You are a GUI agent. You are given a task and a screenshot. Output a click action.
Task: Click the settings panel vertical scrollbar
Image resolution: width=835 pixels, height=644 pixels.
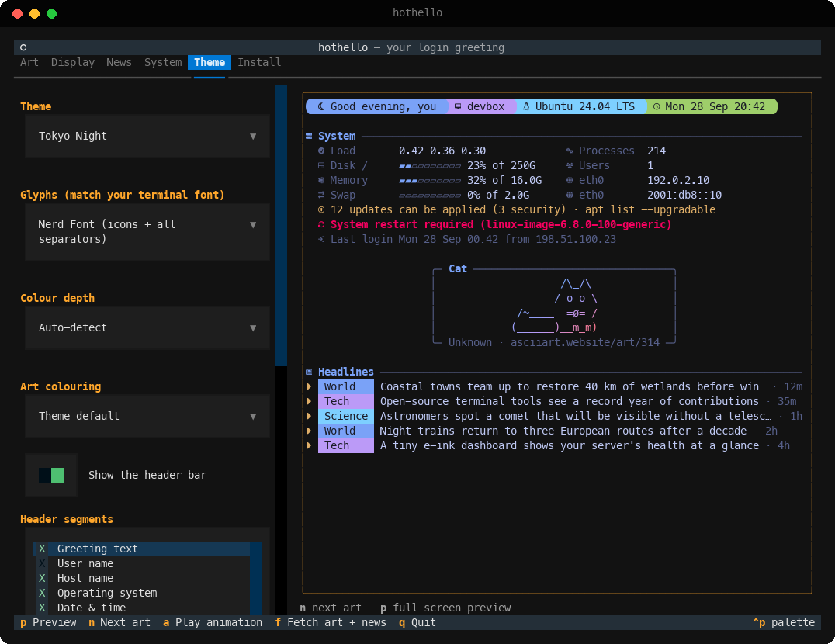pyautogui.click(x=281, y=225)
